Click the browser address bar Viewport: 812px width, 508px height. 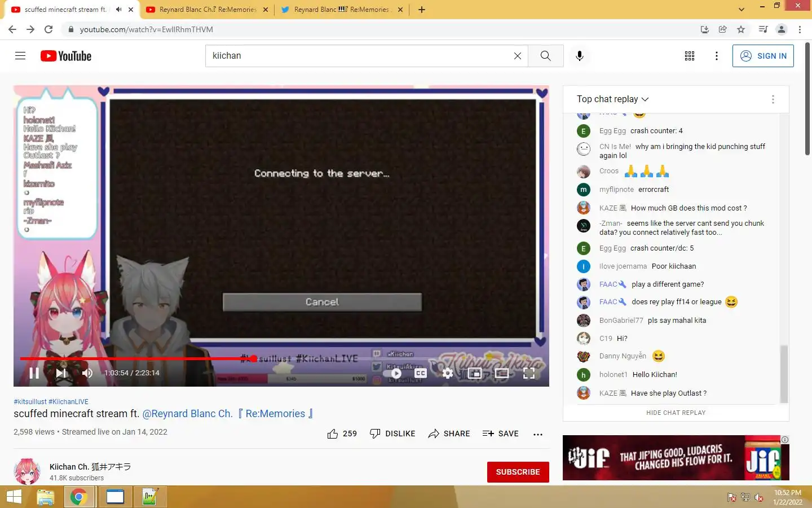coord(378,29)
